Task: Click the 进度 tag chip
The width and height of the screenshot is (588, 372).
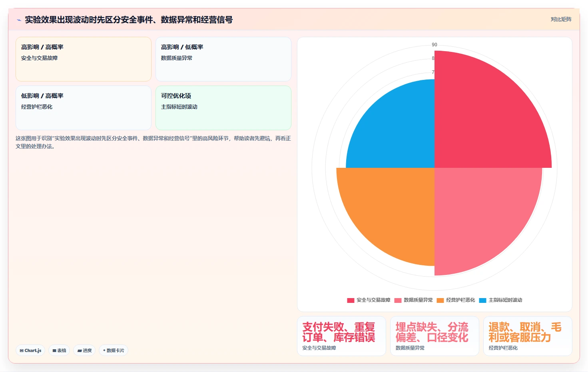Action: (84, 350)
